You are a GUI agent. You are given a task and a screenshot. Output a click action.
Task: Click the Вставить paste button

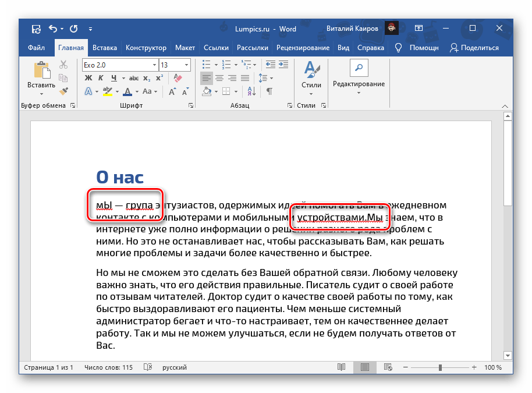41,79
